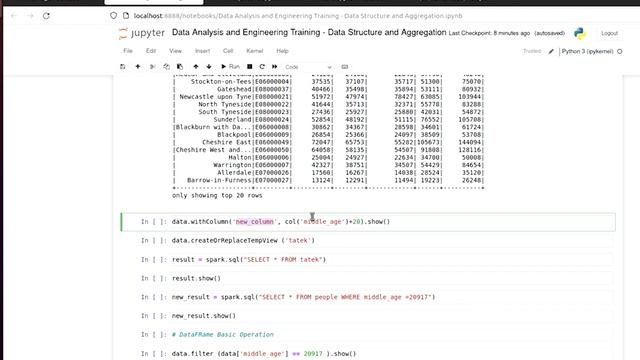
Task: Open the Cell menu
Action: (x=228, y=51)
